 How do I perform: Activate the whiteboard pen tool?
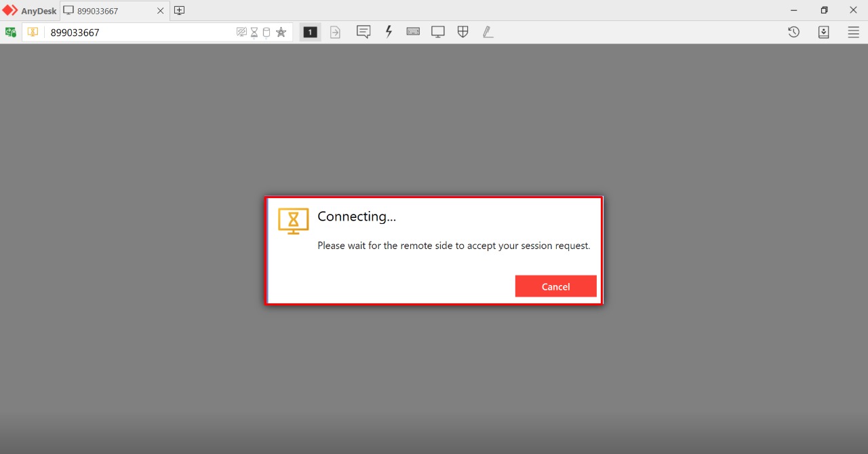(x=488, y=32)
